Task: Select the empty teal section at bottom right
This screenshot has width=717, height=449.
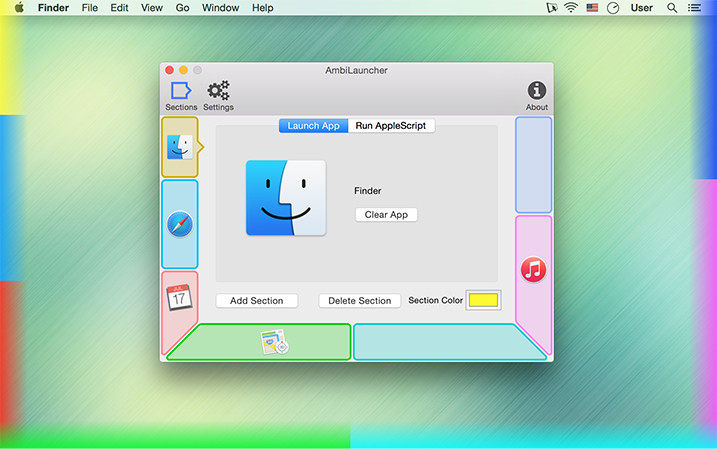Action: [x=449, y=342]
